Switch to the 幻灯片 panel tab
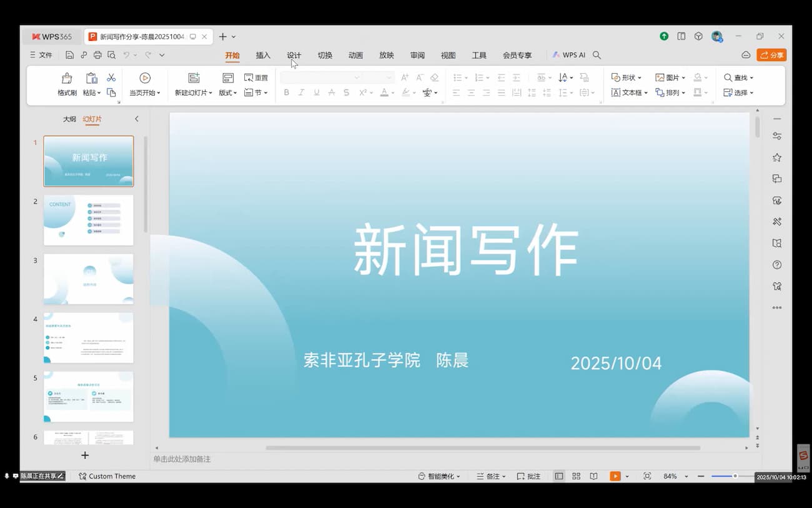 tap(91, 119)
